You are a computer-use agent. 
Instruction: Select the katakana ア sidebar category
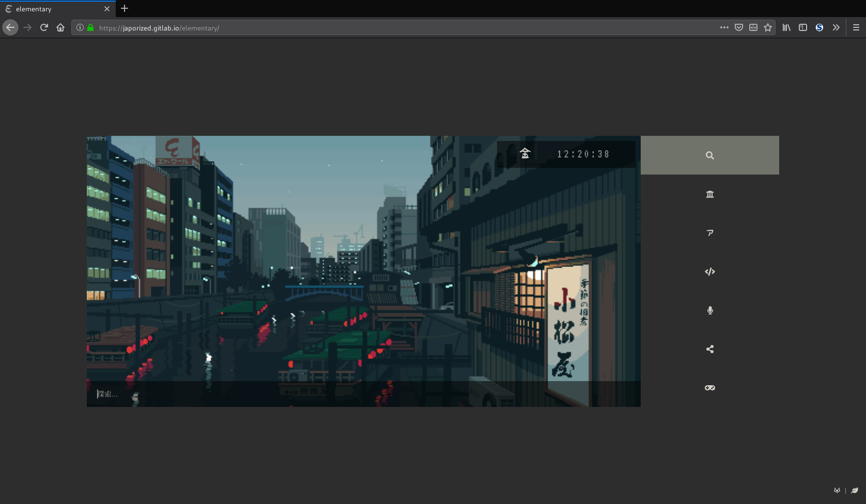click(x=709, y=233)
